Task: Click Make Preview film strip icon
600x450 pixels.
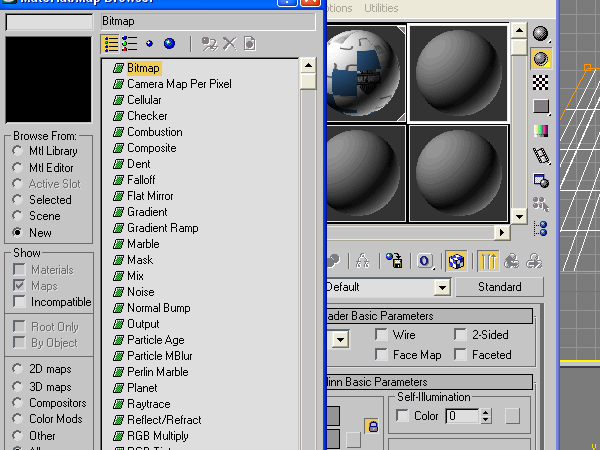Action: (x=541, y=156)
